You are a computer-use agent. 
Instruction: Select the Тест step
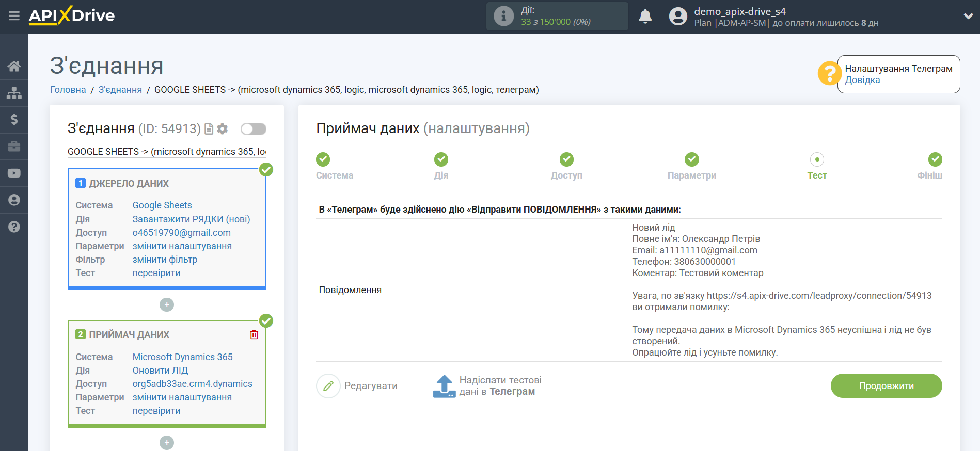click(x=817, y=159)
